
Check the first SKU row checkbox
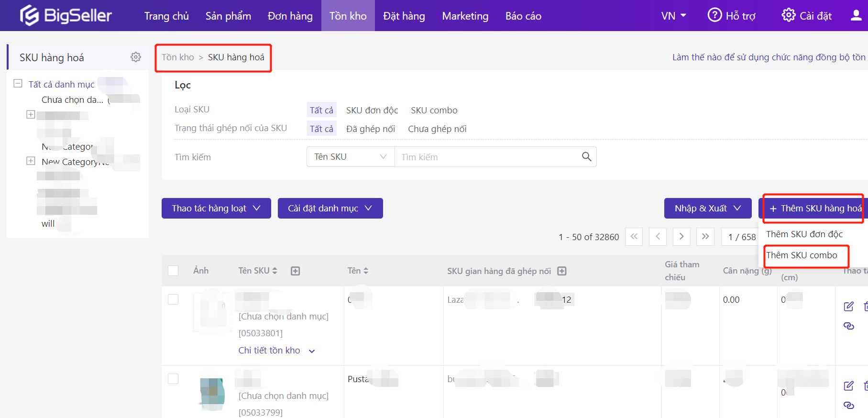173,299
